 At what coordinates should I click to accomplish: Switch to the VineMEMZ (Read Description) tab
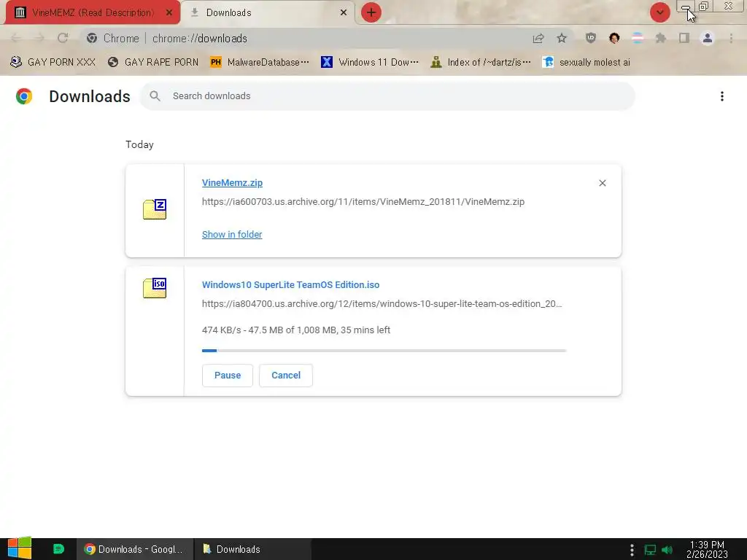click(93, 13)
